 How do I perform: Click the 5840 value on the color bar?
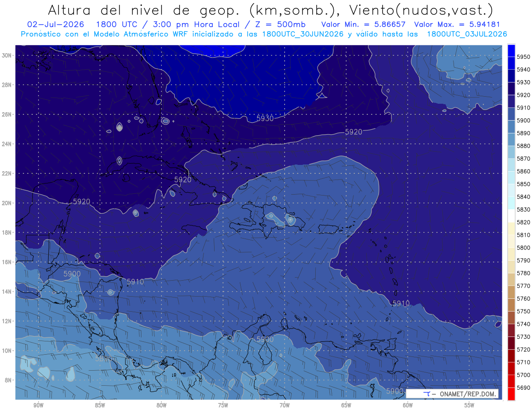(524, 196)
